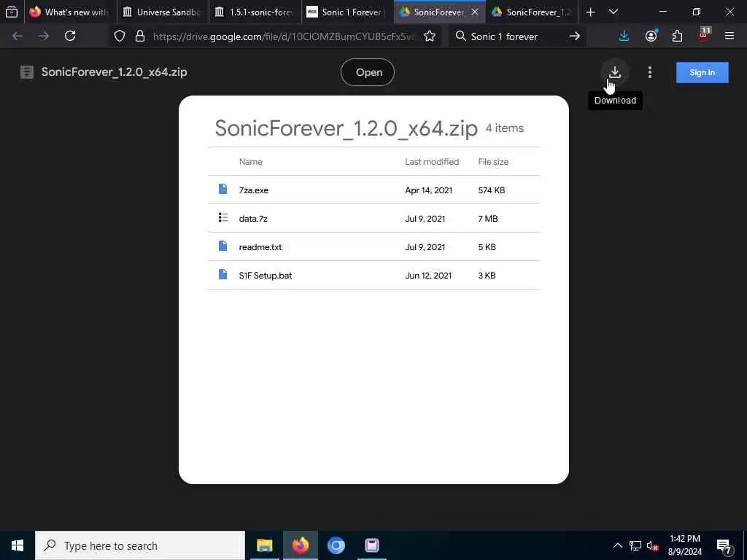Click the tracking protection shield icon

point(120,36)
